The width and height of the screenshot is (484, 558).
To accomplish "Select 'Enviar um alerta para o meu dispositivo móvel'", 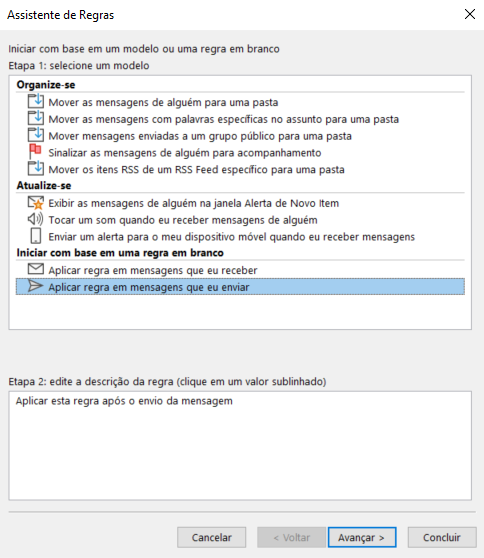I will (x=232, y=237).
